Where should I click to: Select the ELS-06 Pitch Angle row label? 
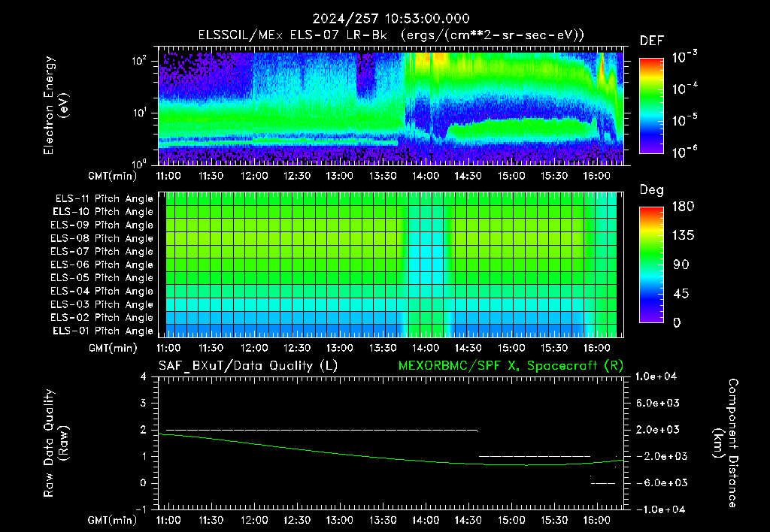[102, 265]
